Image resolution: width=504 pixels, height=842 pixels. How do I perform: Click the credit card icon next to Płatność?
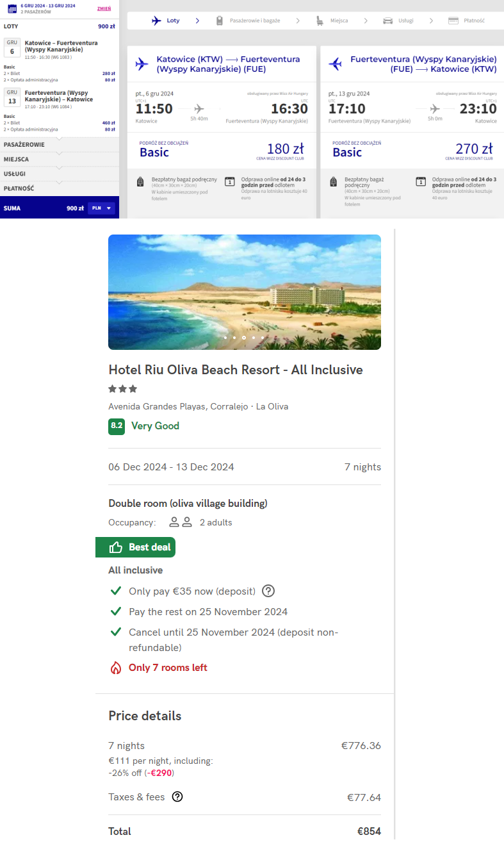453,21
